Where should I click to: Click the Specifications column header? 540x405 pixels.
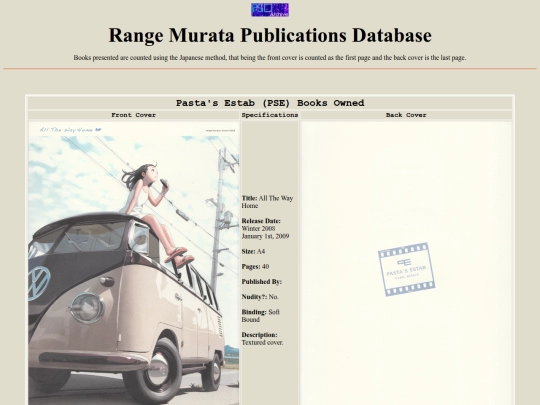click(x=270, y=115)
